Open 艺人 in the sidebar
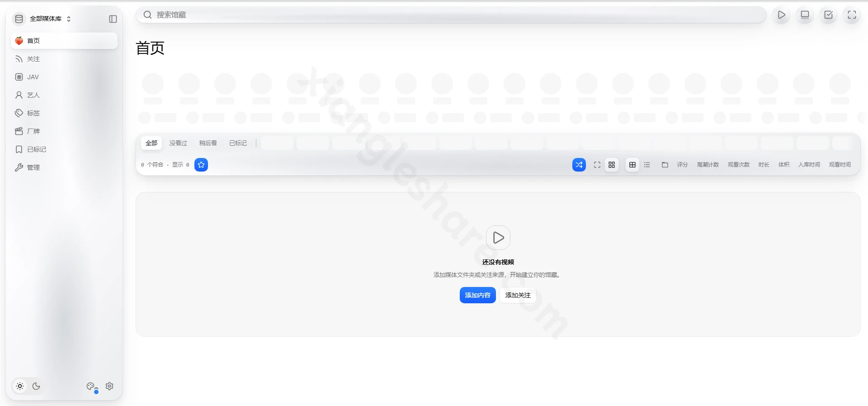868x406 pixels. (64, 95)
